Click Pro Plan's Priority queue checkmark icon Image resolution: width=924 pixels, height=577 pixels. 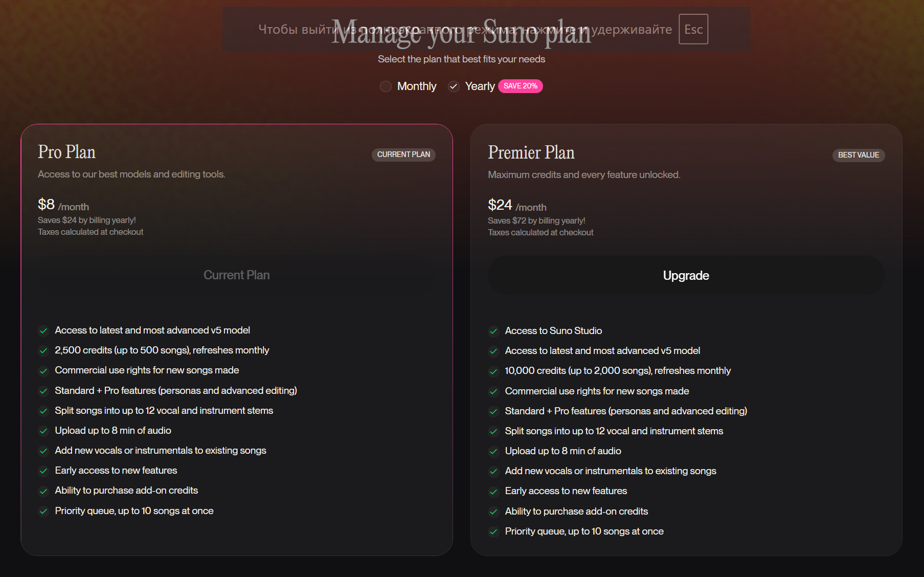click(43, 512)
